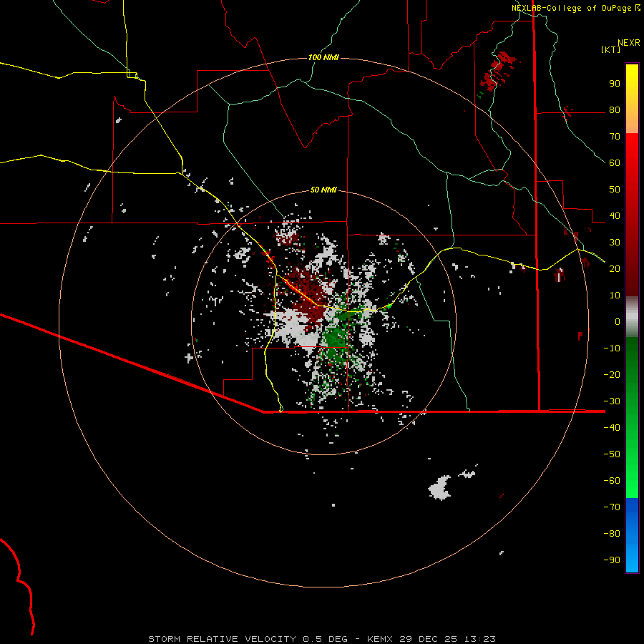Click the -70 value on the velocity scale
Viewport: 644px width, 644px height.
[612, 507]
